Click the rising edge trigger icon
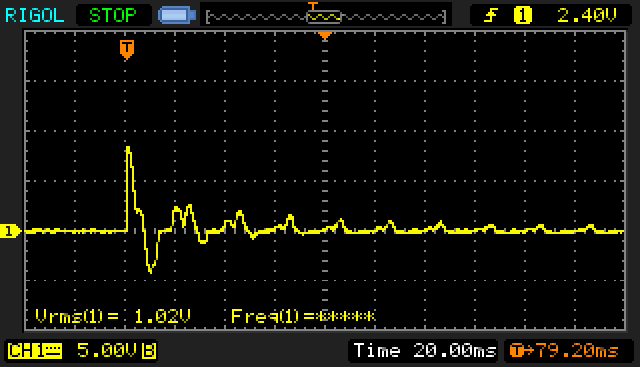The width and height of the screenshot is (640, 367). point(490,16)
